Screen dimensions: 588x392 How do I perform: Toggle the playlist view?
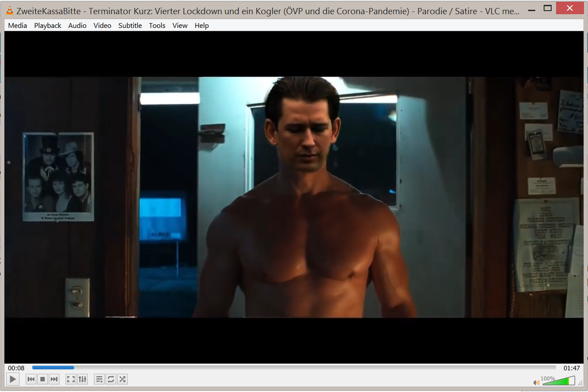pyautogui.click(x=99, y=379)
